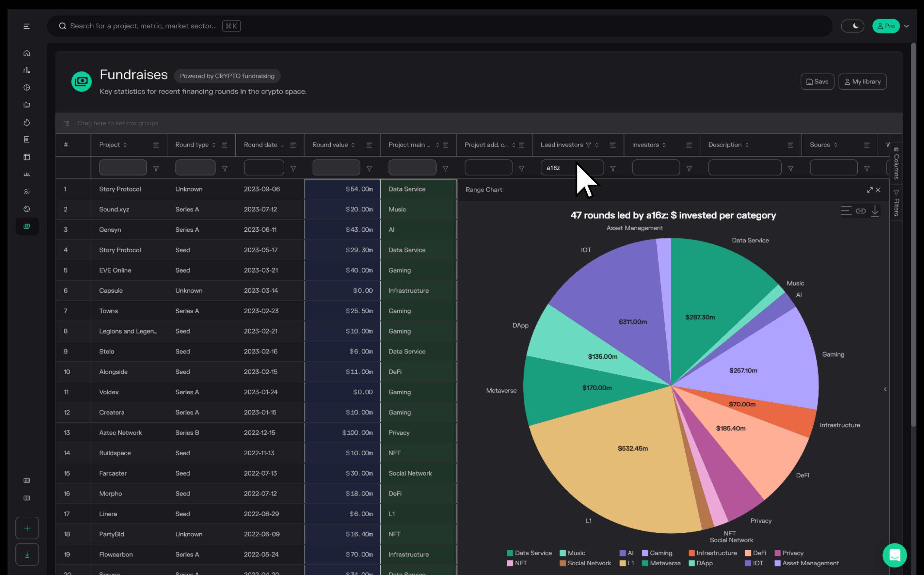Click the green chat support bubble
The height and width of the screenshot is (575, 924).
click(x=894, y=555)
